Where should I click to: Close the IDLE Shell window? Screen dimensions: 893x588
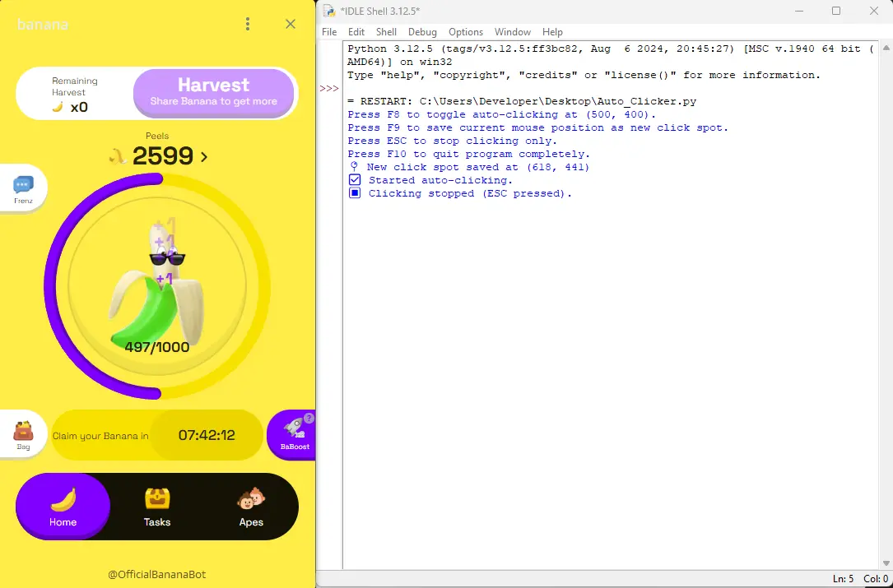click(873, 11)
